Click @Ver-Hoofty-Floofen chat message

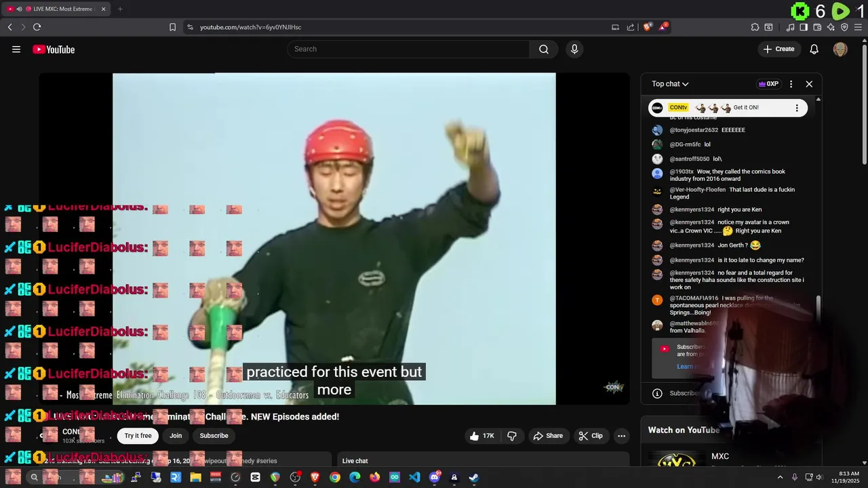coord(732,193)
